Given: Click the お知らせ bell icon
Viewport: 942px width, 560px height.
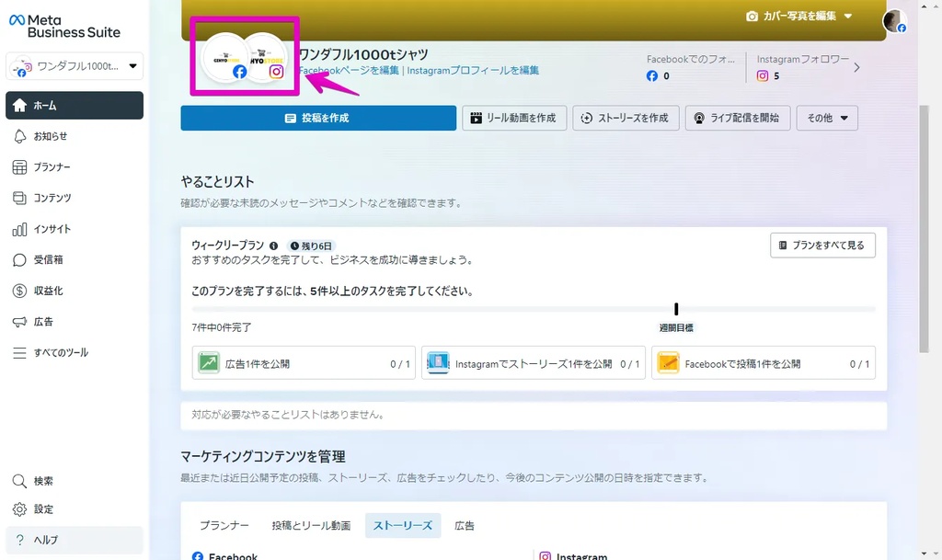Looking at the screenshot, I should [x=20, y=136].
